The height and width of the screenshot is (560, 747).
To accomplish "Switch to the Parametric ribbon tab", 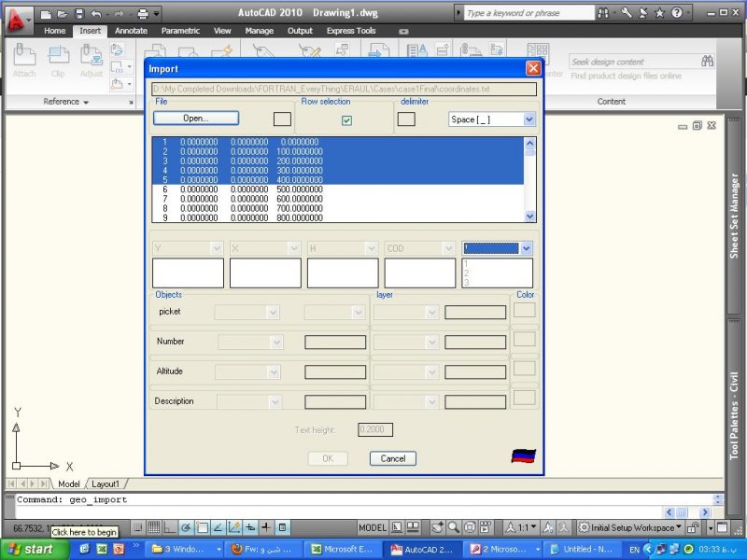I will (x=180, y=31).
